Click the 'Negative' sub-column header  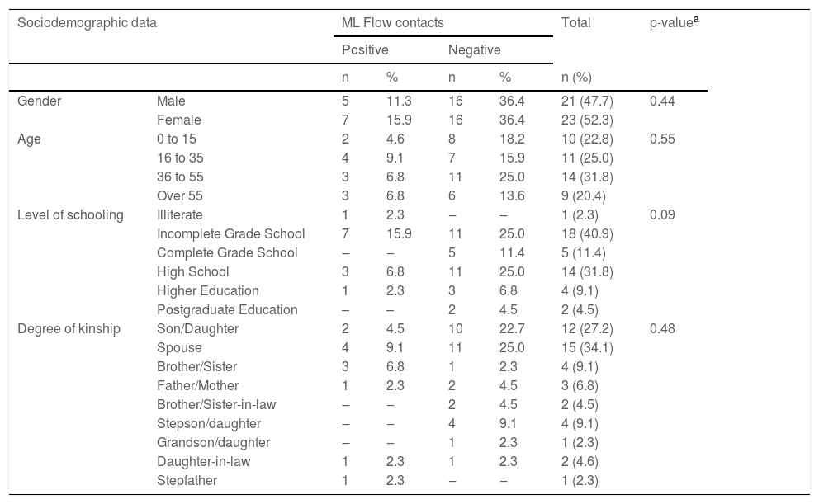[474, 49]
